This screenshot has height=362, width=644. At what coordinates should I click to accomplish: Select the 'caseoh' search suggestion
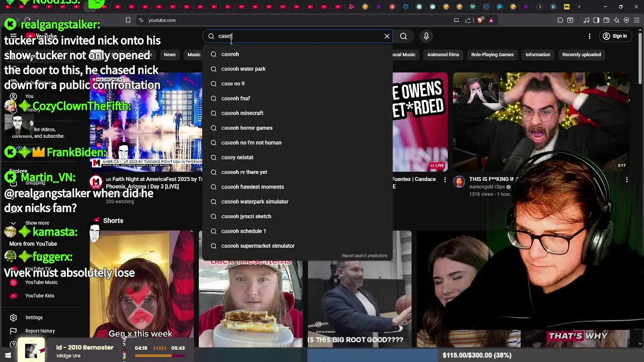click(297, 54)
